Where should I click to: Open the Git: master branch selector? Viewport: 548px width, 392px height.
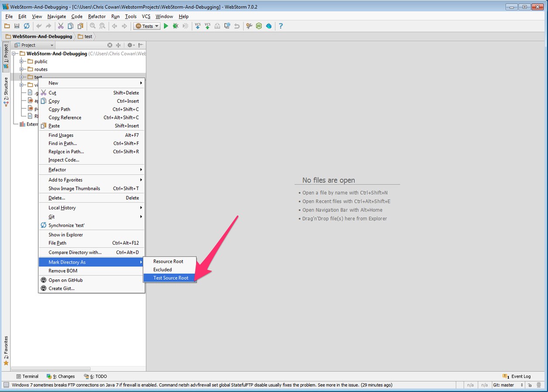coord(508,385)
